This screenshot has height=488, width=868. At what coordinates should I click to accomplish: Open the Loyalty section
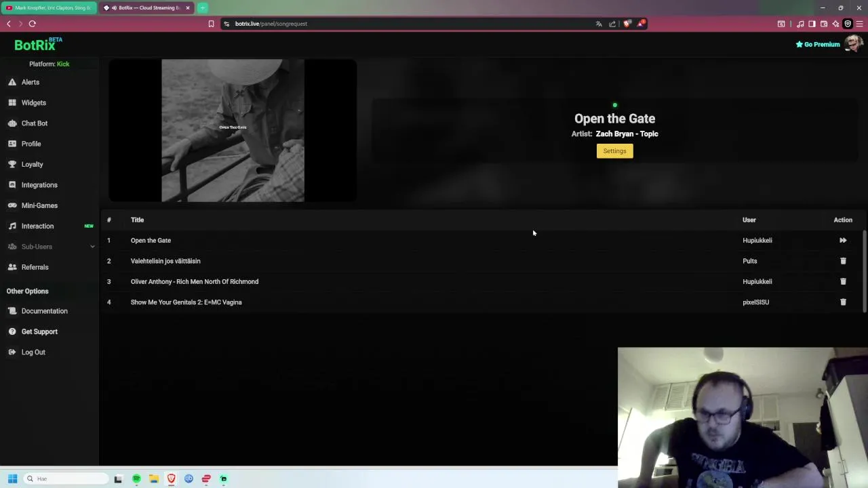pos(32,165)
